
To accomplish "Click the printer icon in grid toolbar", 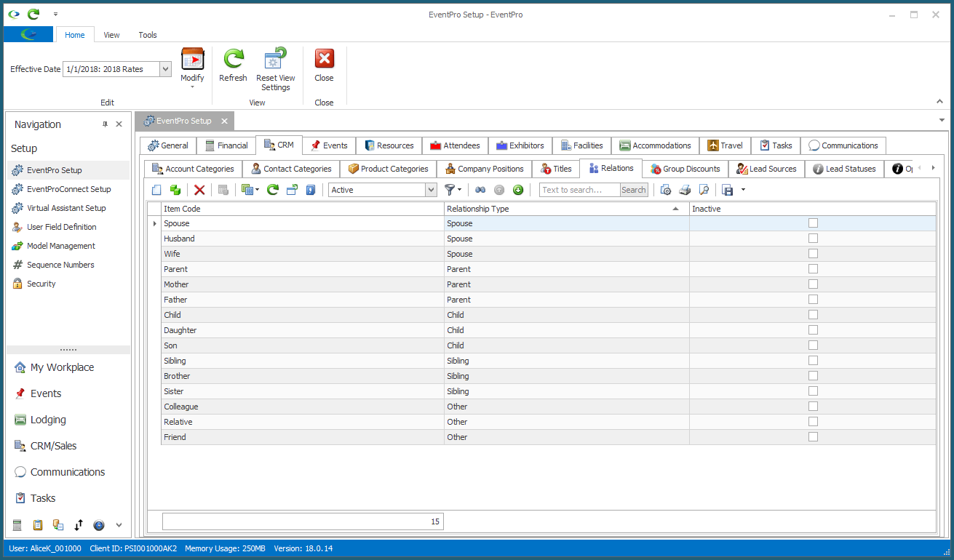I will click(685, 190).
